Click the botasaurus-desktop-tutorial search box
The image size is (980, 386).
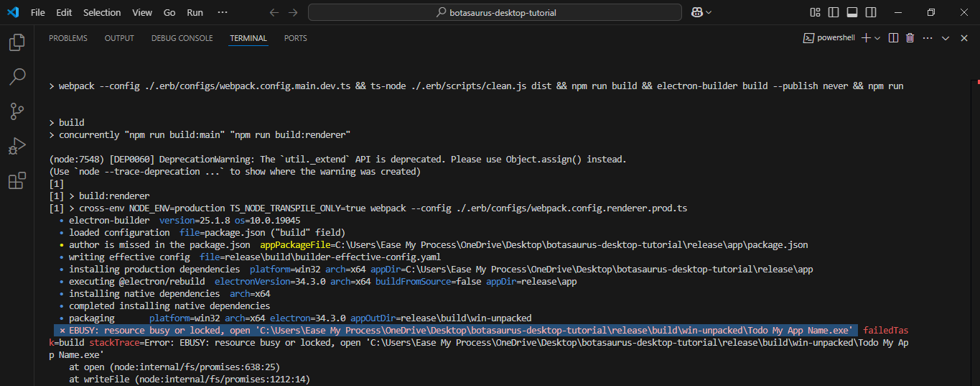click(x=495, y=12)
